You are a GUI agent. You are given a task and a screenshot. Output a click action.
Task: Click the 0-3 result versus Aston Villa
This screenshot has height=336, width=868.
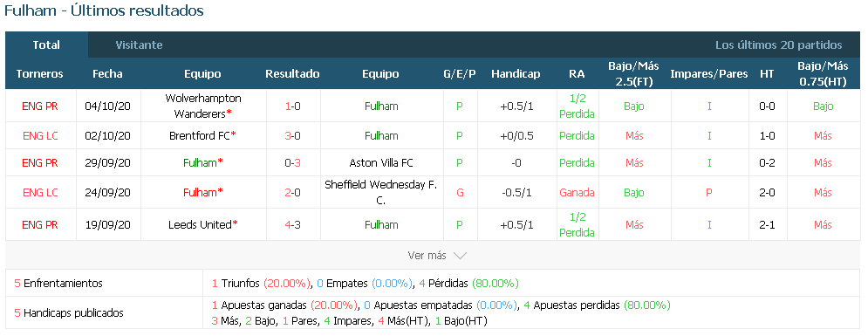click(x=292, y=162)
